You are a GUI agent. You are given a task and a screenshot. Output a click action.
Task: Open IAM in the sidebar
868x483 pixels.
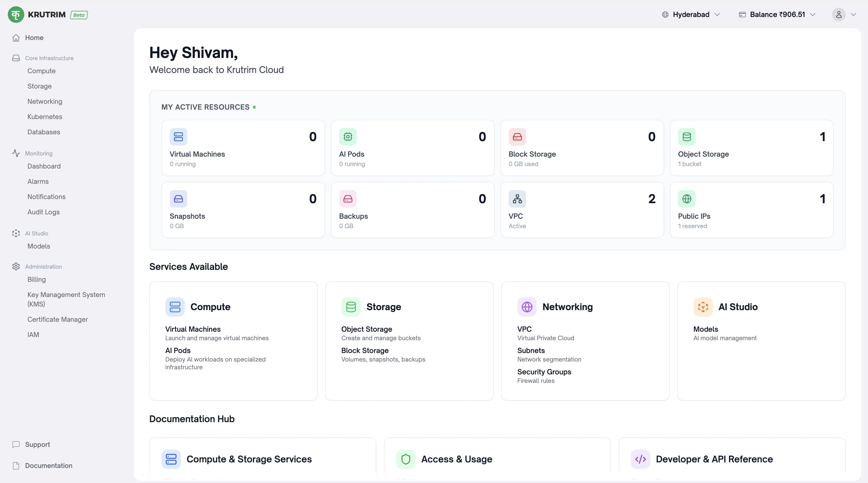33,335
